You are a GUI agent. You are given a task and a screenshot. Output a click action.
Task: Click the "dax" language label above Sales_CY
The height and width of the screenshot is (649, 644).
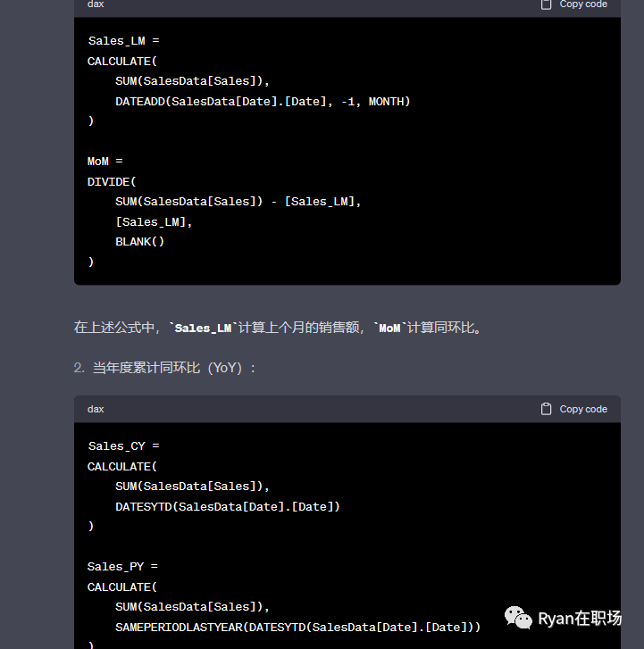click(96, 409)
